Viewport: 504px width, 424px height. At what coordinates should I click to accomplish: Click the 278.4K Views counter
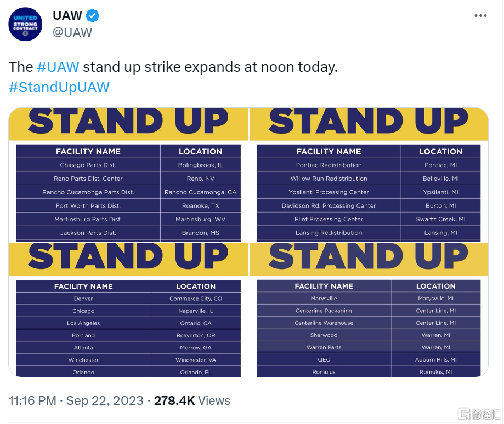tap(192, 400)
